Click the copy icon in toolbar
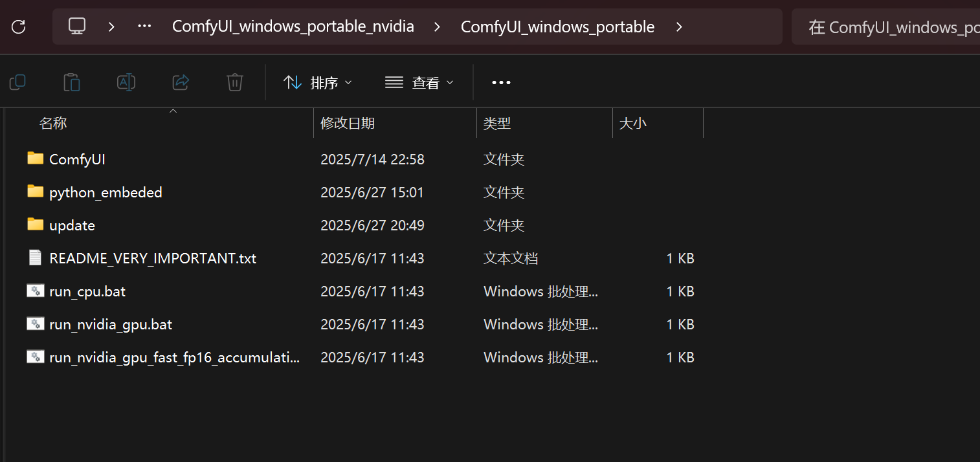 pos(17,82)
